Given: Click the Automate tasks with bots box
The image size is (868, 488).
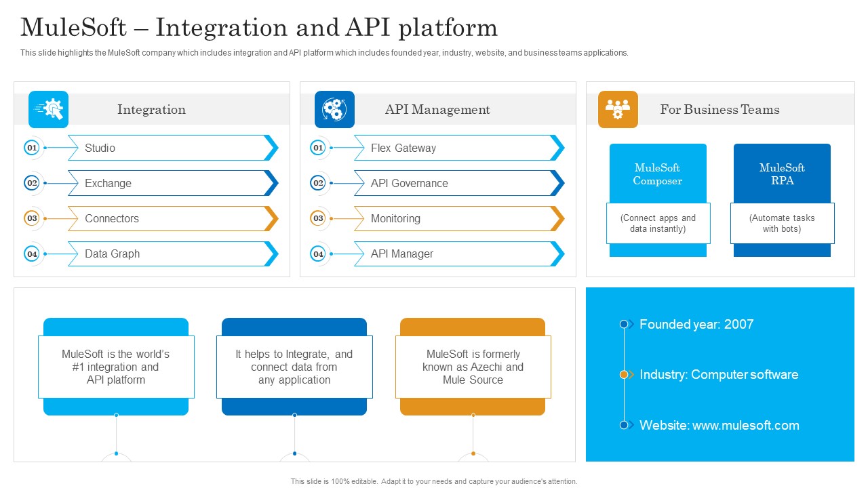Looking at the screenshot, I should pos(782,223).
